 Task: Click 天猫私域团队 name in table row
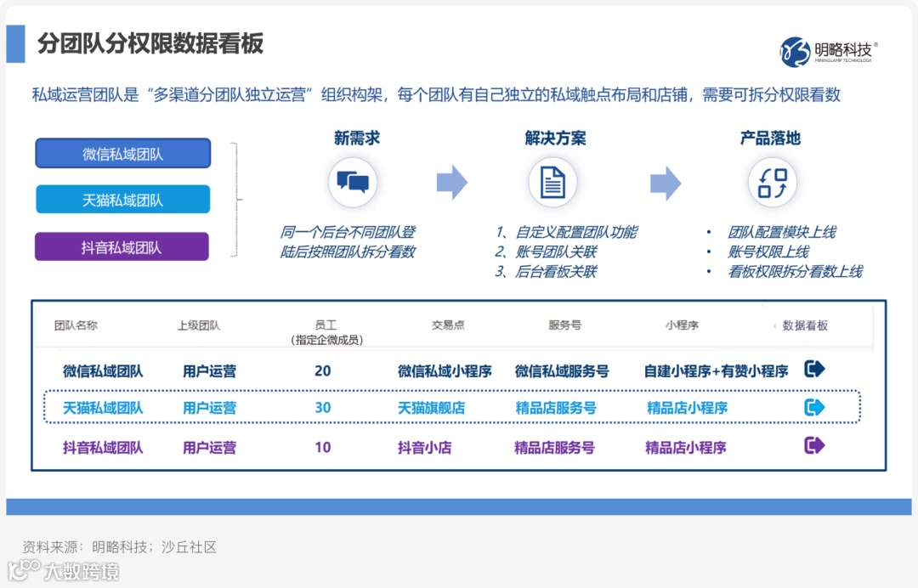click(103, 408)
